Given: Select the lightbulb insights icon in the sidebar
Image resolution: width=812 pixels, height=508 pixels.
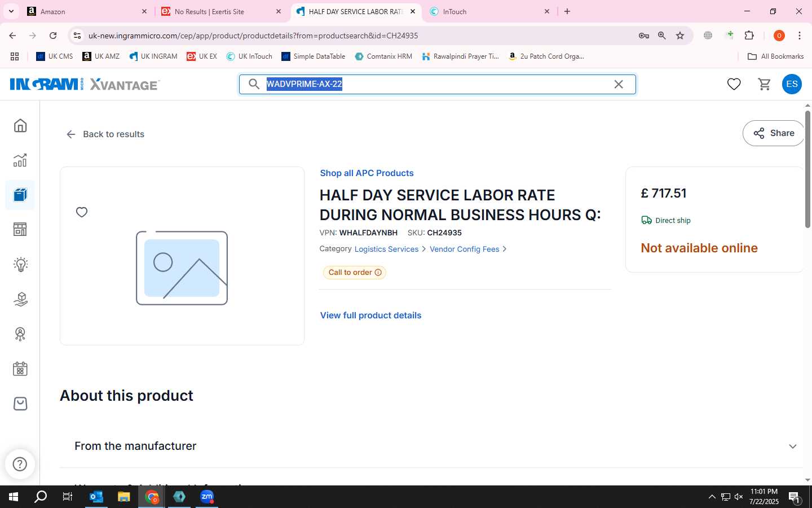Looking at the screenshot, I should (20, 264).
